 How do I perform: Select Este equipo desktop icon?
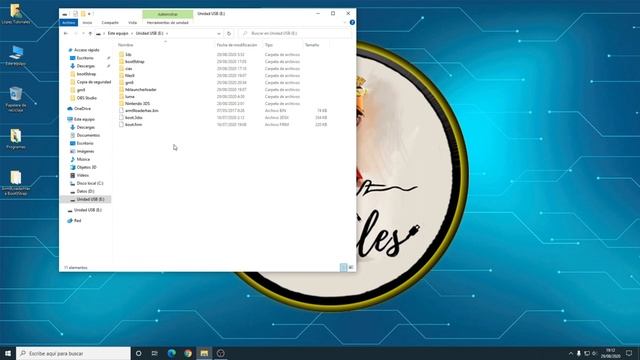(x=16, y=55)
